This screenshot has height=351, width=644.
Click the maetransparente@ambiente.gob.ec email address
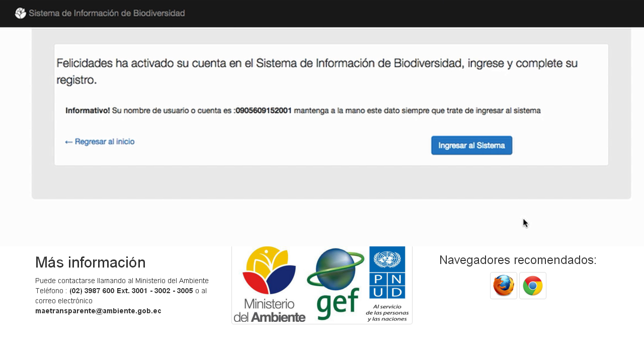click(98, 311)
